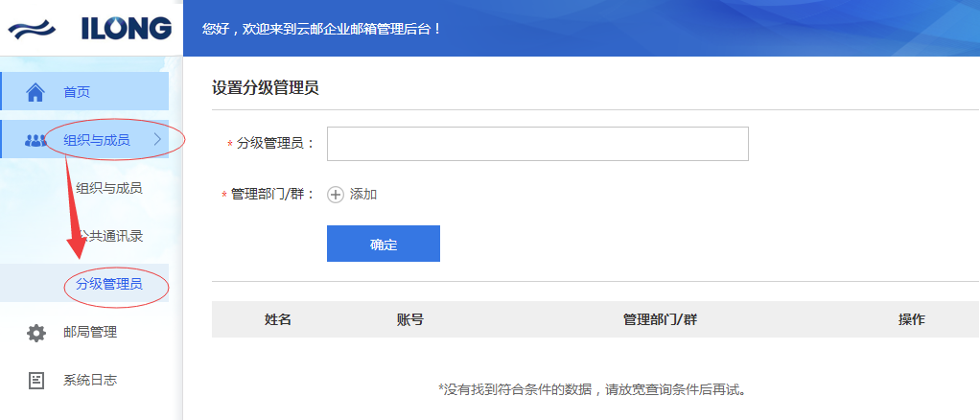This screenshot has width=980, height=420.
Task: Click the 系统日志 document icon
Action: pyautogui.click(x=36, y=380)
